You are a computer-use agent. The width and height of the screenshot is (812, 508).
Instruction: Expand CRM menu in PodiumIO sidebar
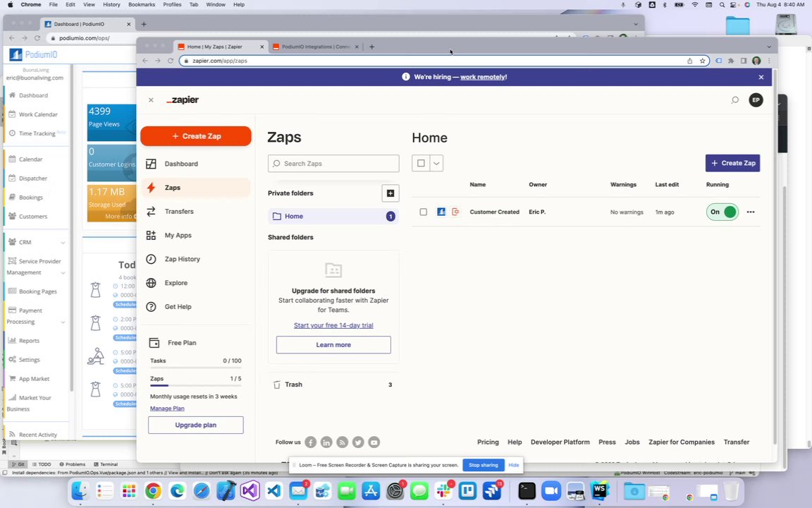point(63,243)
